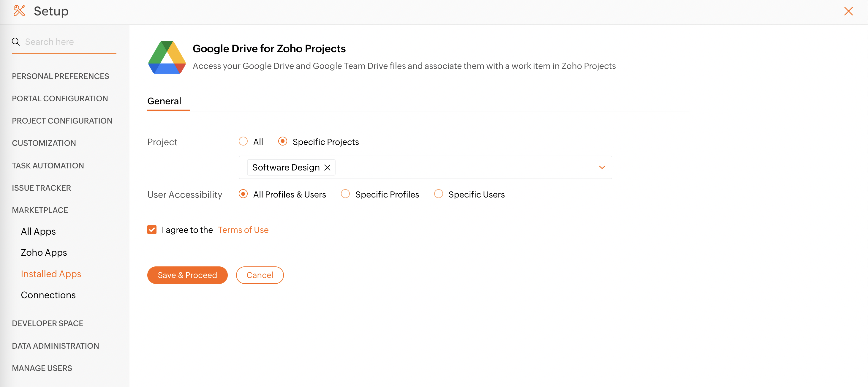Image resolution: width=868 pixels, height=387 pixels.
Task: Click the search magnifier icon
Action: click(x=15, y=42)
